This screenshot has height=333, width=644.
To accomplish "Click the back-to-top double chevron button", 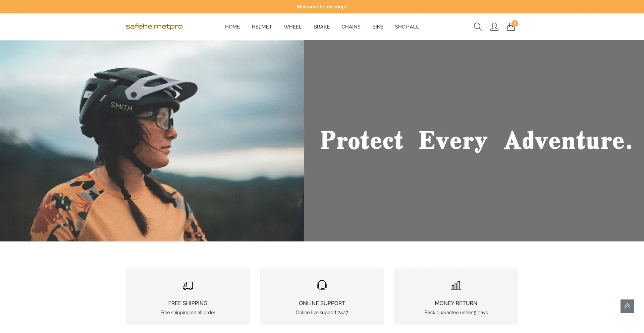I will click(627, 306).
